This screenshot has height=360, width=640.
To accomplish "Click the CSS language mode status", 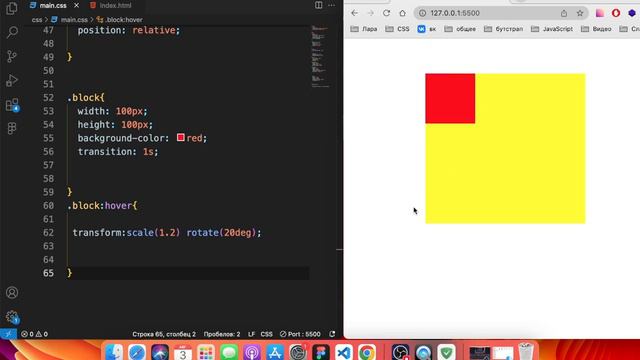I will (x=267, y=334).
